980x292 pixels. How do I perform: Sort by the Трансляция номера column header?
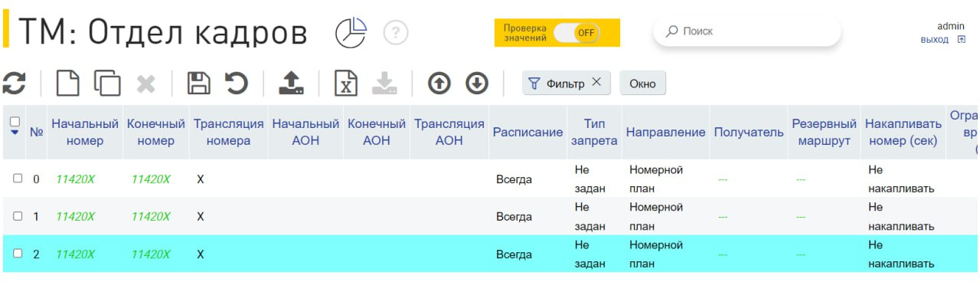pos(228,132)
